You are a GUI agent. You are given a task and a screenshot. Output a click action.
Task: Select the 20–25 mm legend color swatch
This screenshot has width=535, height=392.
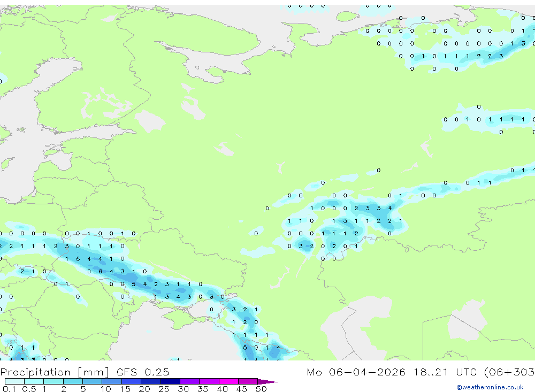(x=151, y=381)
